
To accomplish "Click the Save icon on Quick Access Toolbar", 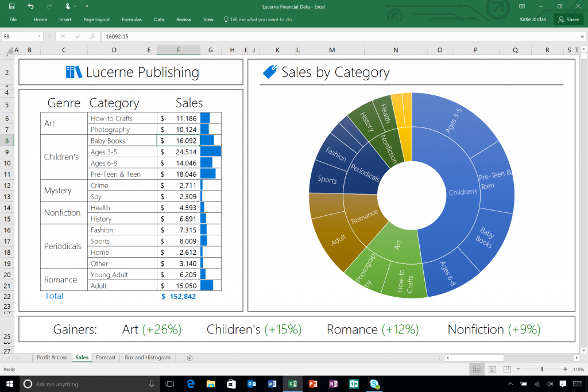I will click(11, 6).
